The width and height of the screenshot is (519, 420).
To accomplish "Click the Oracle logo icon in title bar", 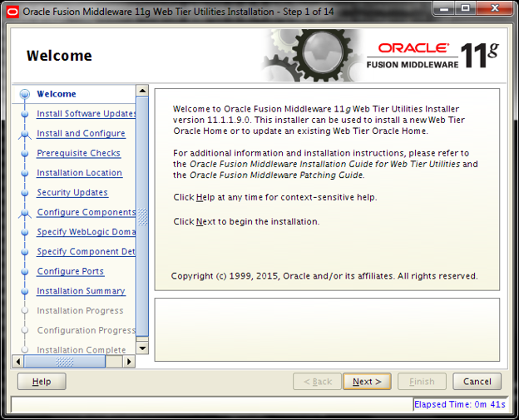I will (12, 12).
